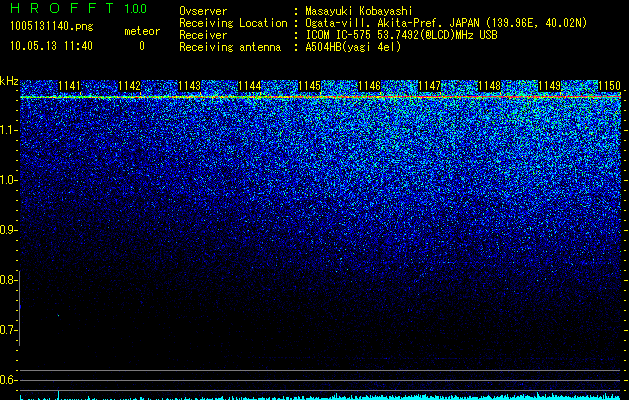Click time marker 1143
The width and height of the screenshot is (629, 400).
(189, 86)
